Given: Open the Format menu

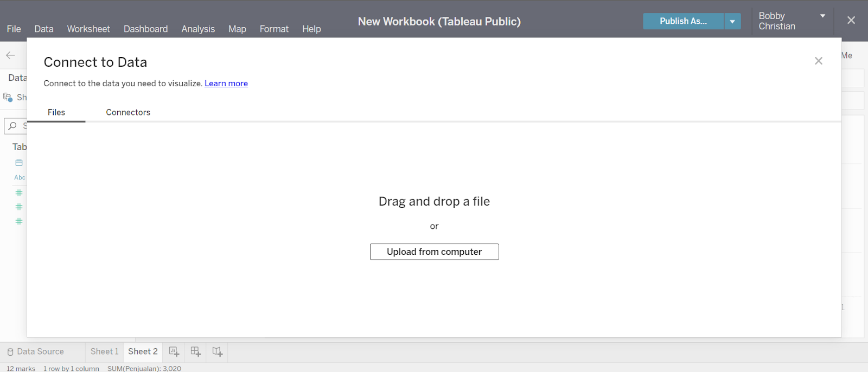Looking at the screenshot, I should pos(274,29).
